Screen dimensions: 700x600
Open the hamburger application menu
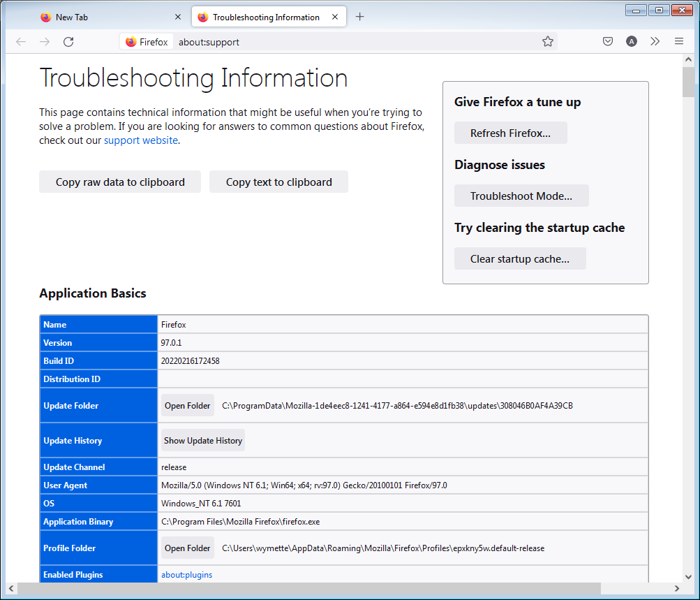click(x=679, y=41)
